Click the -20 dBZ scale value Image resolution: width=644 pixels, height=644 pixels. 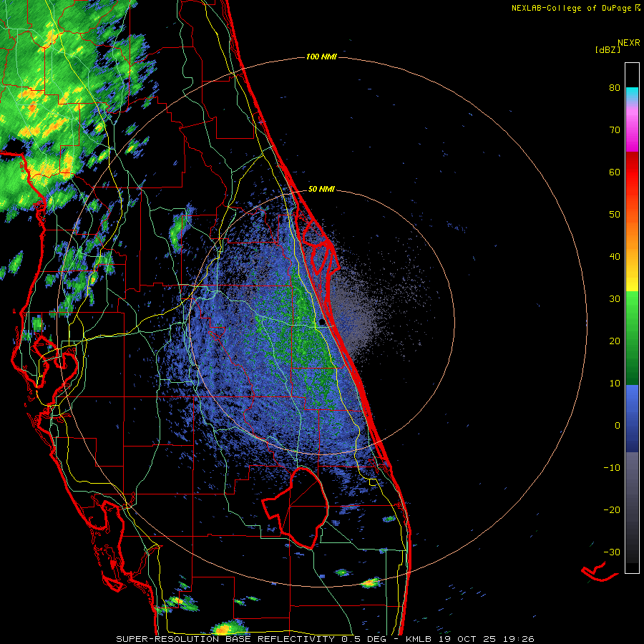[x=612, y=509]
